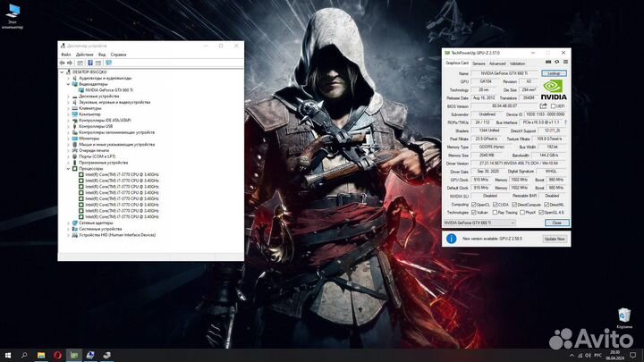The width and height of the screenshot is (644, 362).
Task: Open File Explorer from the taskbar
Action: click(x=41, y=355)
